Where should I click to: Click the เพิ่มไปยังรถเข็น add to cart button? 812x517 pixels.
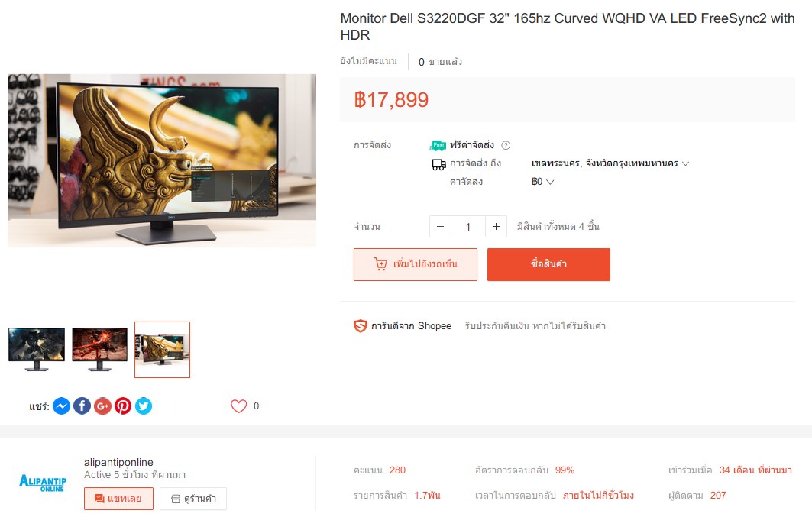pyautogui.click(x=416, y=264)
